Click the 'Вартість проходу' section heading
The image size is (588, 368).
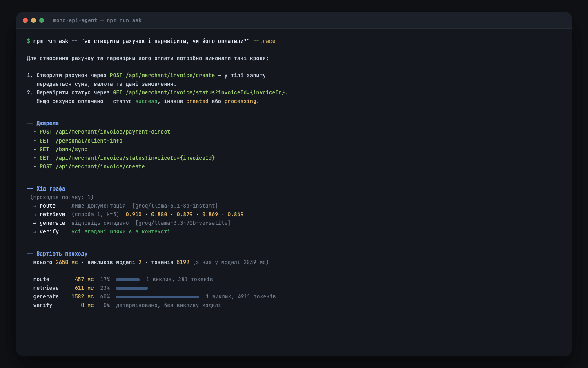click(x=62, y=254)
